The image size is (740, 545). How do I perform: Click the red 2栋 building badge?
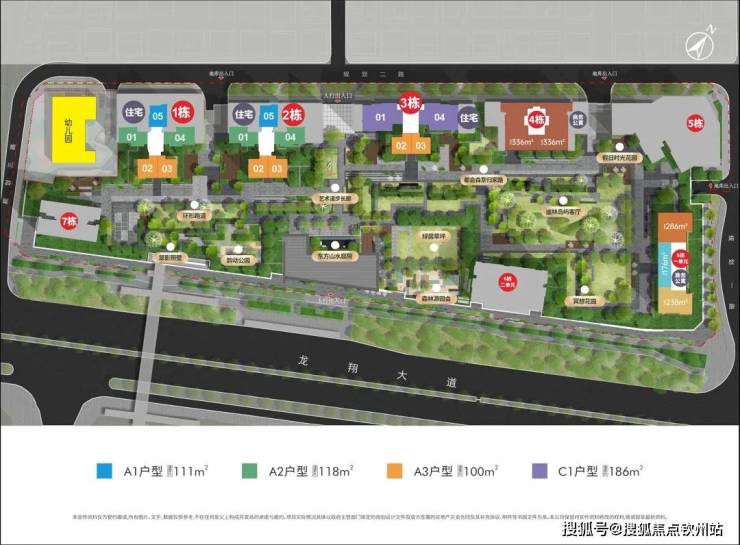tap(293, 114)
